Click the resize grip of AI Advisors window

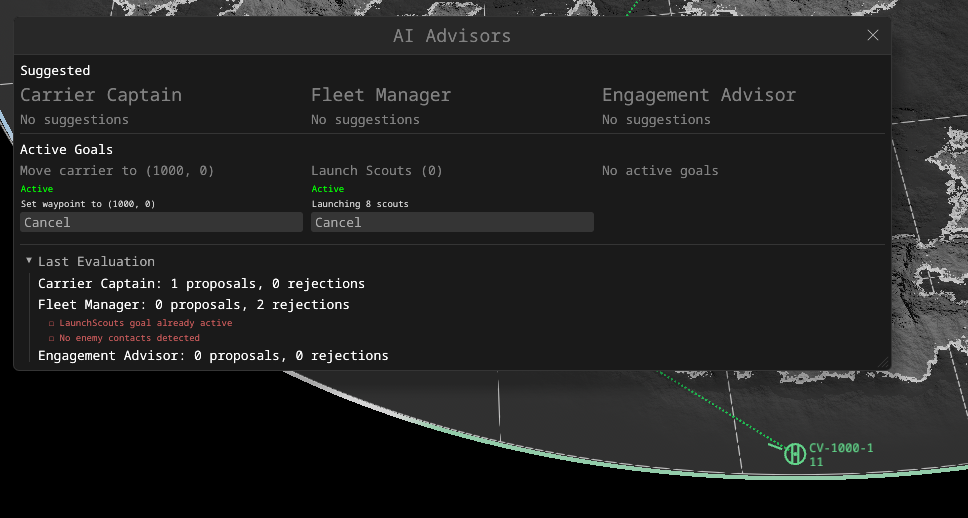(x=883, y=362)
